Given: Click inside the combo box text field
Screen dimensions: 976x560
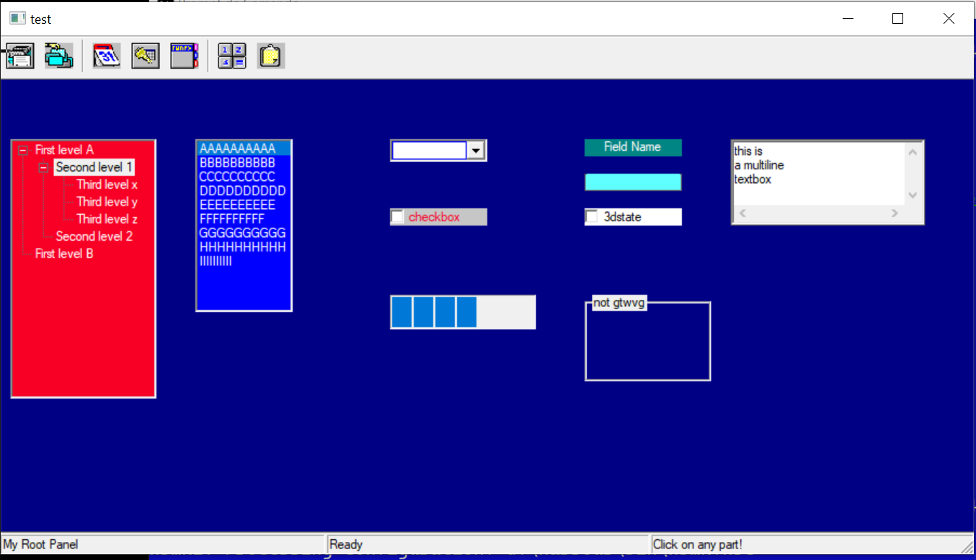Looking at the screenshot, I should [430, 151].
